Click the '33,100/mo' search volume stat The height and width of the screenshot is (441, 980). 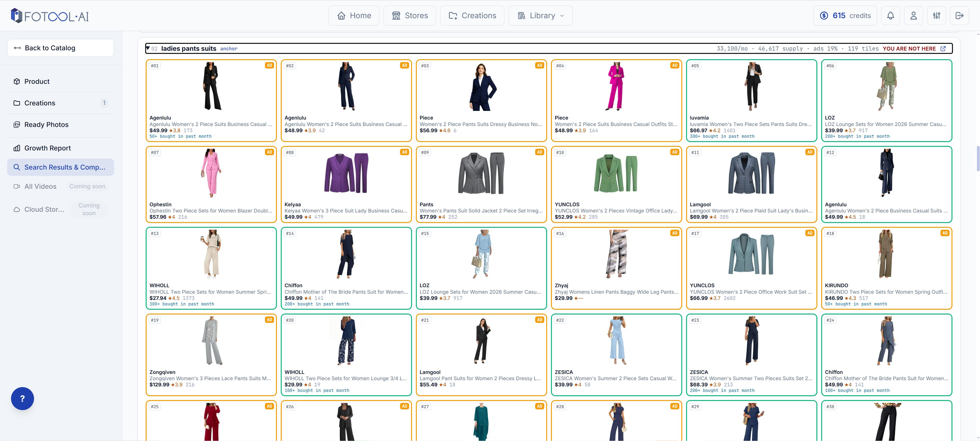click(x=732, y=49)
